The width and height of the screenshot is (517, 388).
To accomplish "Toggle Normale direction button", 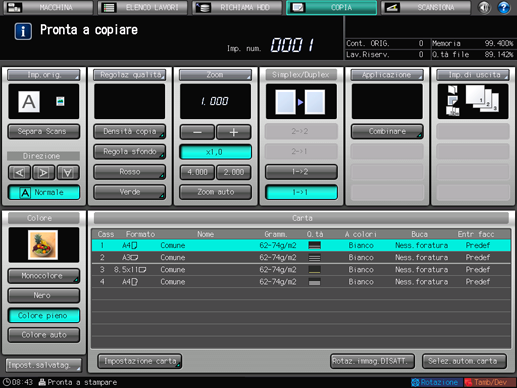I will click(x=44, y=192).
